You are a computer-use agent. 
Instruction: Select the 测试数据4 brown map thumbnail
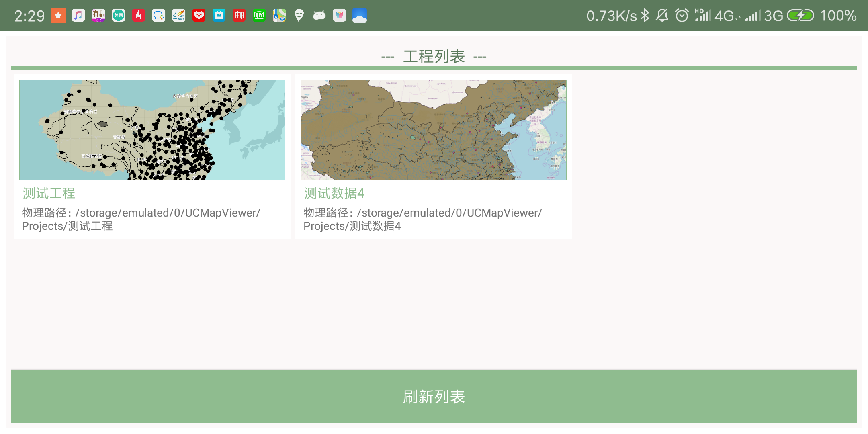click(434, 130)
